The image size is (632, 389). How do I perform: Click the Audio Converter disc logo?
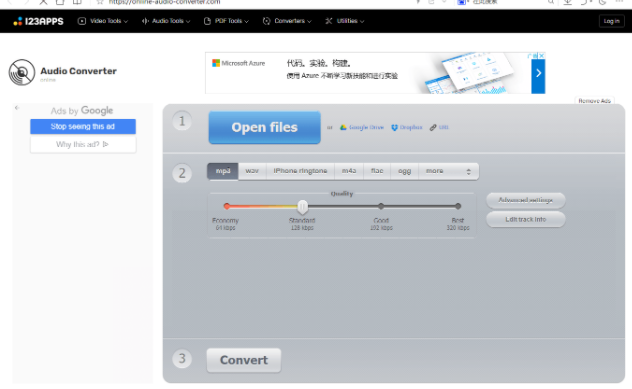coord(22,73)
